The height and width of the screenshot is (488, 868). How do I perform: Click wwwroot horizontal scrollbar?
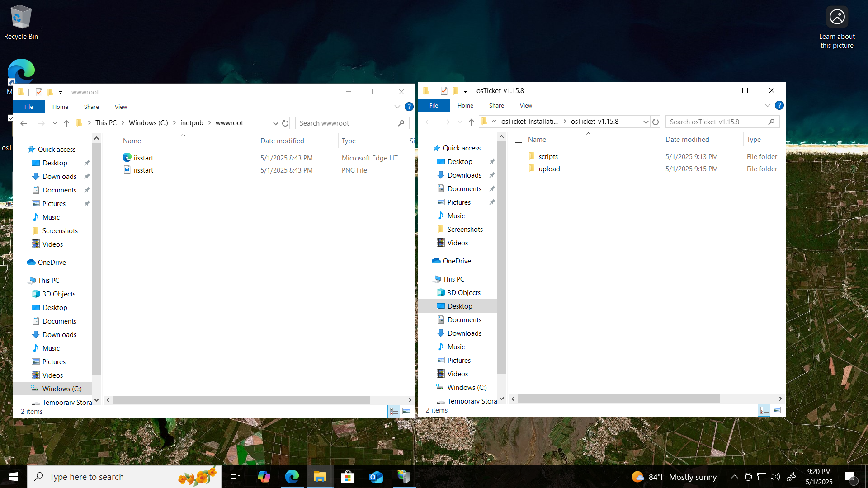point(241,400)
